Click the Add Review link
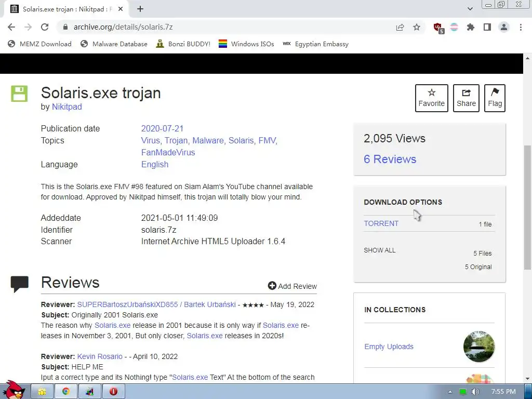The width and height of the screenshot is (532, 399). pos(292,286)
